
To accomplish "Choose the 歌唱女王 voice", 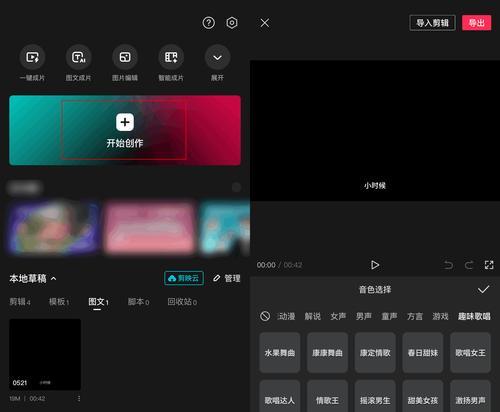I will pyautogui.click(x=470, y=352).
